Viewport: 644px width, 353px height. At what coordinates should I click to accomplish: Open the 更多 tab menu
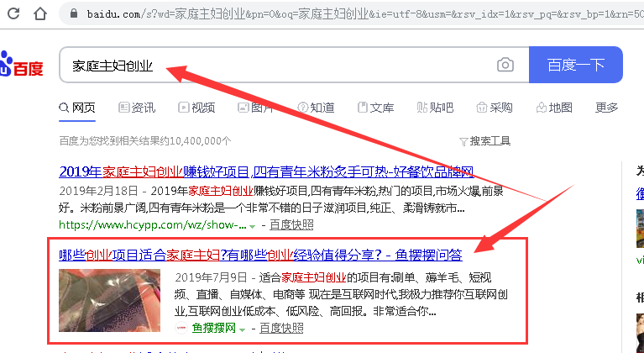pyautogui.click(x=607, y=108)
